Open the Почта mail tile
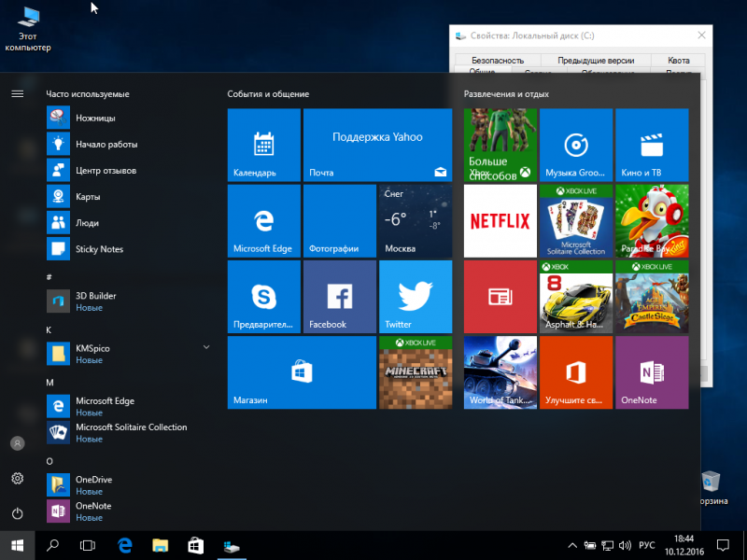747x560 pixels. tap(378, 145)
